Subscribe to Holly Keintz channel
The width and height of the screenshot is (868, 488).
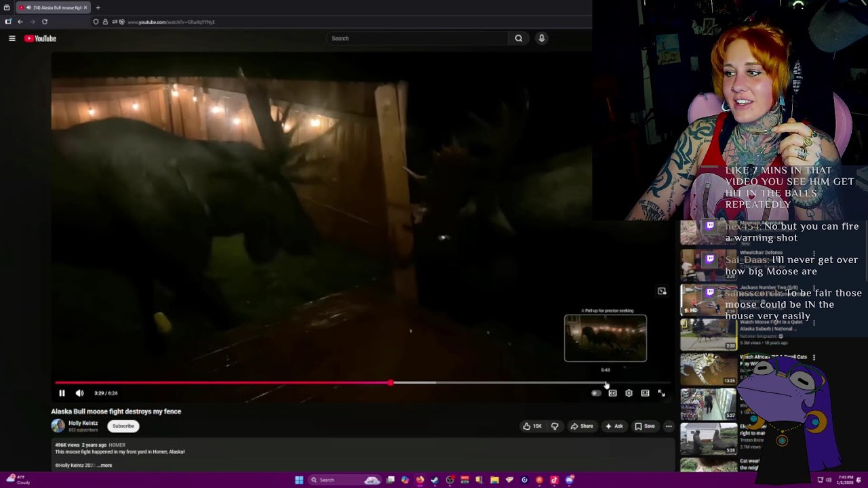pos(123,426)
